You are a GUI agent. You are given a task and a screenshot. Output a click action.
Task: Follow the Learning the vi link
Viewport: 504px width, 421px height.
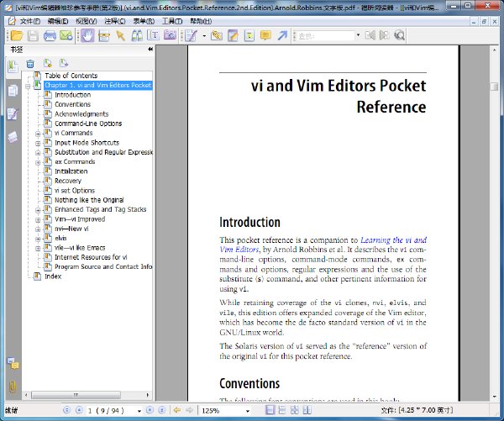coord(393,240)
